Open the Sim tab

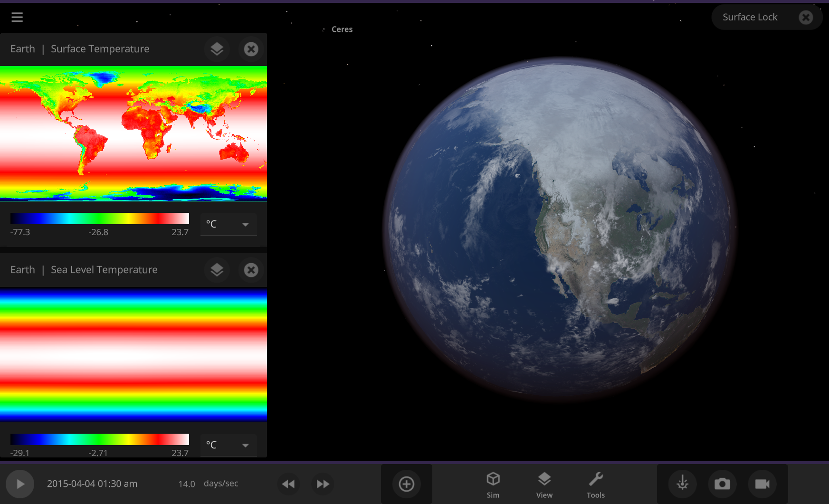click(x=493, y=485)
